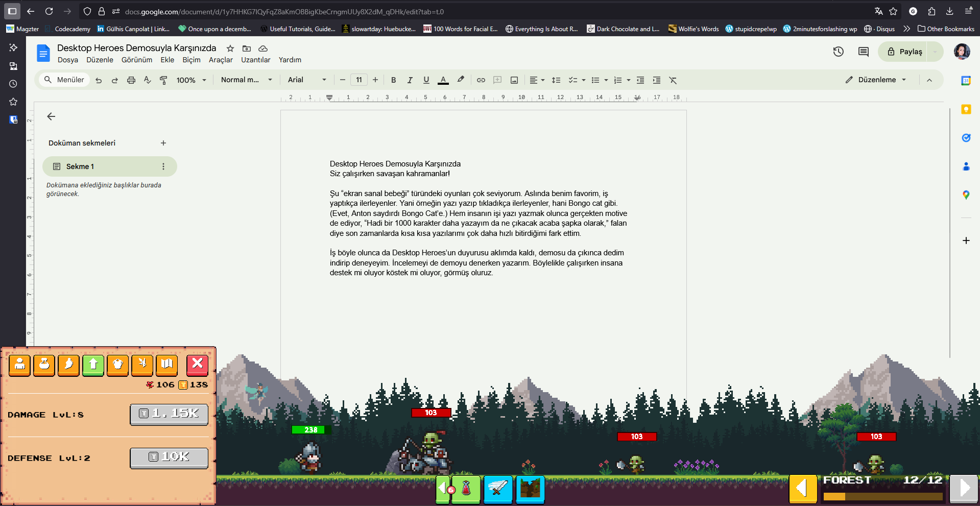The image size is (980, 506).
Task: Open the Düzenle menu
Action: coord(100,60)
